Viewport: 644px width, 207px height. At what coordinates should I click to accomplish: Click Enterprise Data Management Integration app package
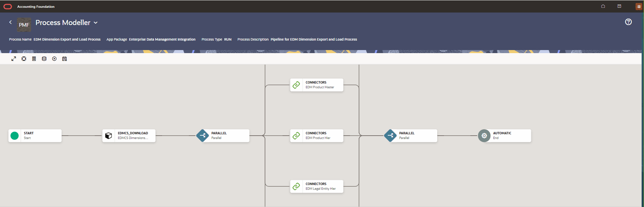[162, 40]
